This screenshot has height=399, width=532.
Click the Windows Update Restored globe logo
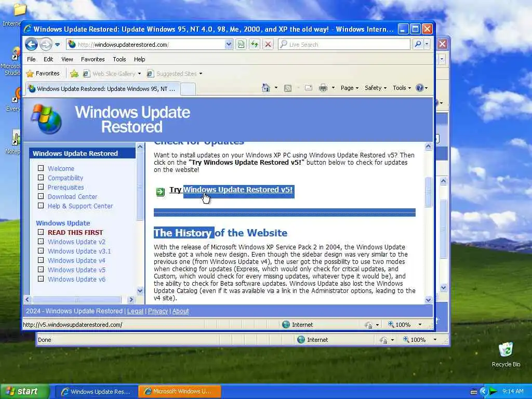tap(46, 119)
